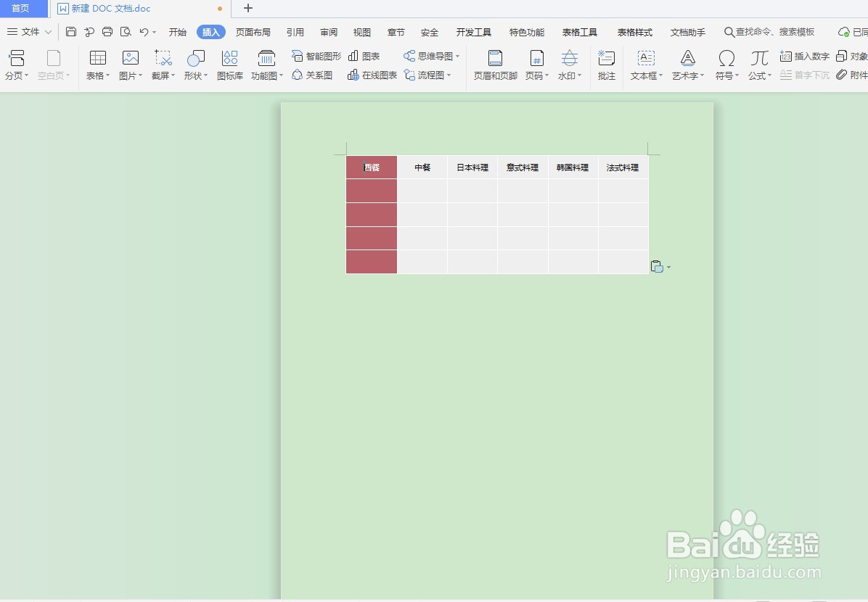
Task: Insert a 智能图形 smart graphic
Action: point(316,56)
